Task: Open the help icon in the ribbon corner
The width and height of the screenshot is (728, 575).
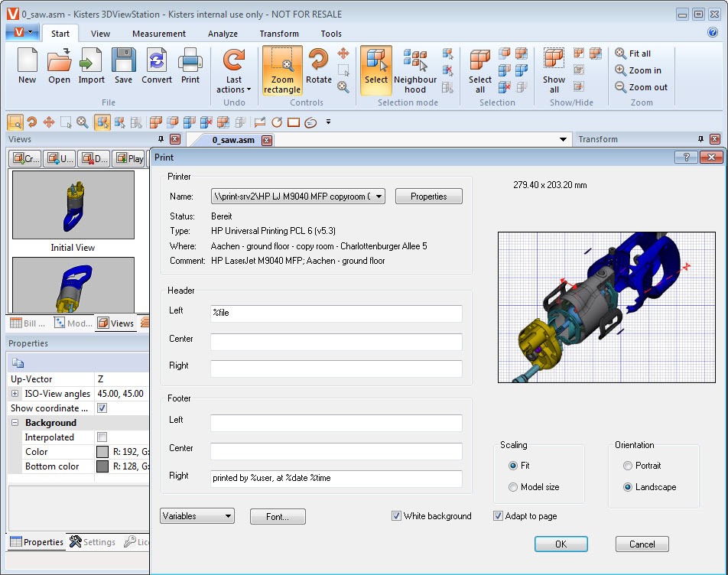Action: pos(713,32)
